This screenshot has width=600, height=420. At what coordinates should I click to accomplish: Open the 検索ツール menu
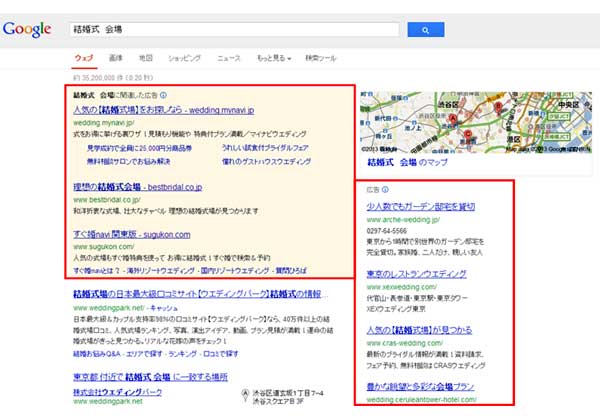321,58
